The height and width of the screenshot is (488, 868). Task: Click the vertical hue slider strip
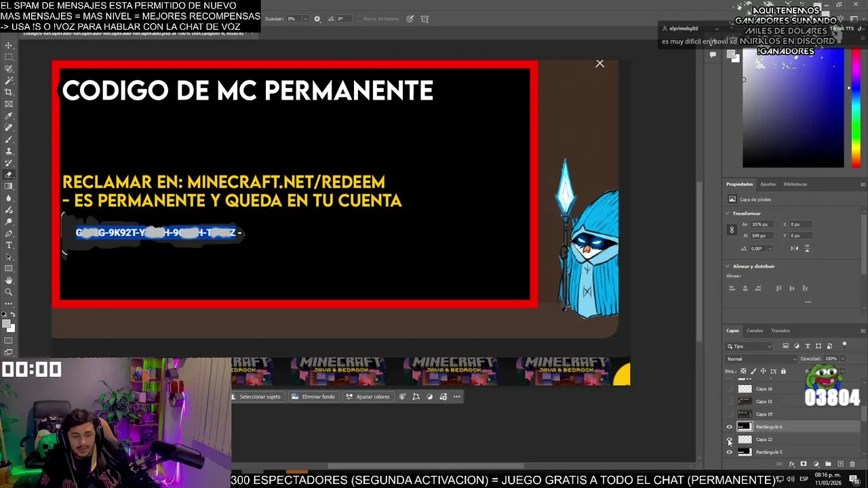coord(856,108)
